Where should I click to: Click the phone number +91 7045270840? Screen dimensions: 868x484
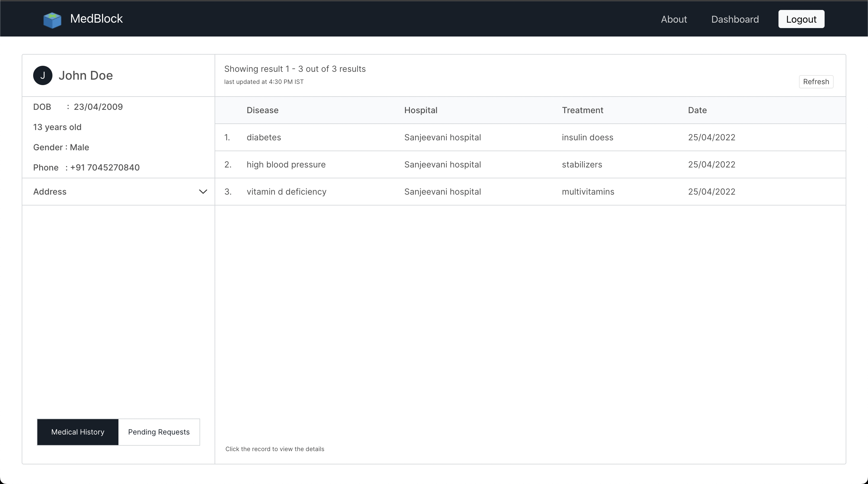click(x=105, y=168)
